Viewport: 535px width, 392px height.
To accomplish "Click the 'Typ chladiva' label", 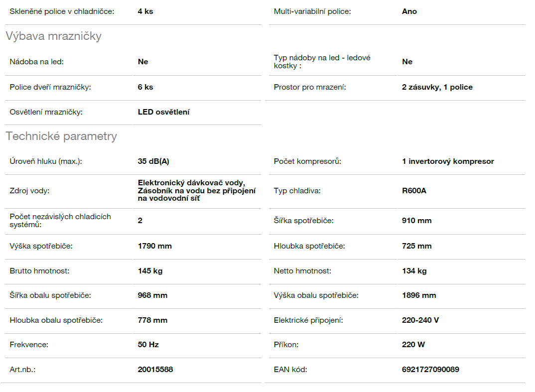I will point(297,191).
